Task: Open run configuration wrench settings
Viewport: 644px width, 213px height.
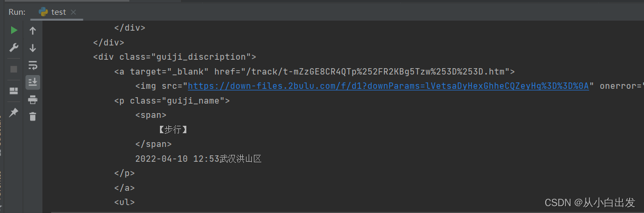Action: (x=14, y=48)
